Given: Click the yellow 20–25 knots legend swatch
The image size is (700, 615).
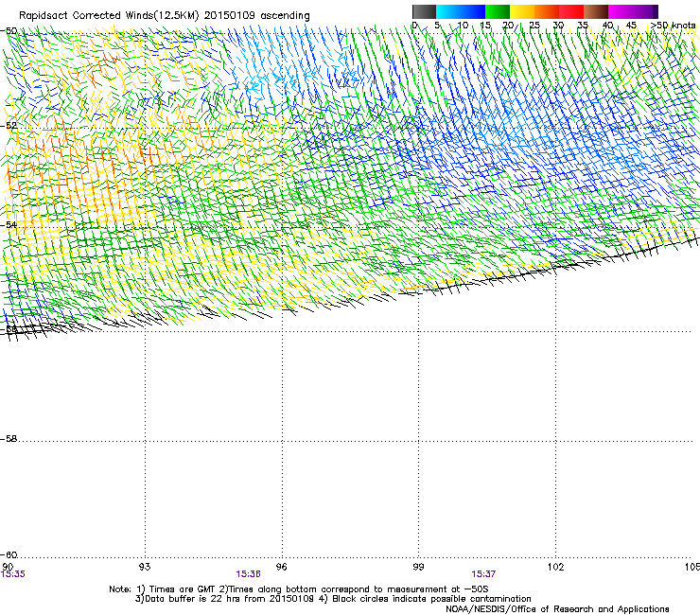Looking at the screenshot, I should [x=522, y=11].
